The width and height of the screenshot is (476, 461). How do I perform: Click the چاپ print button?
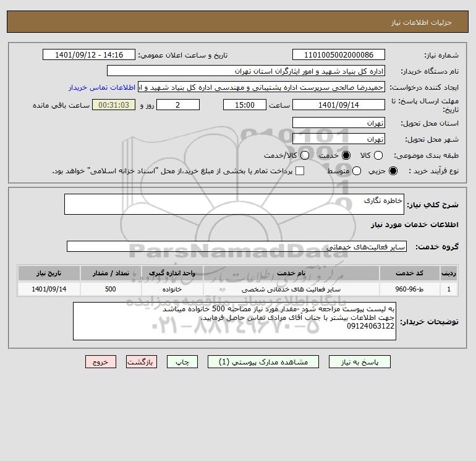coord(182,362)
